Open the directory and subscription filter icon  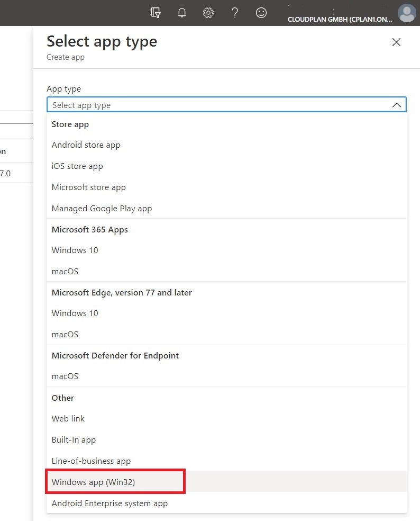pyautogui.click(x=155, y=13)
